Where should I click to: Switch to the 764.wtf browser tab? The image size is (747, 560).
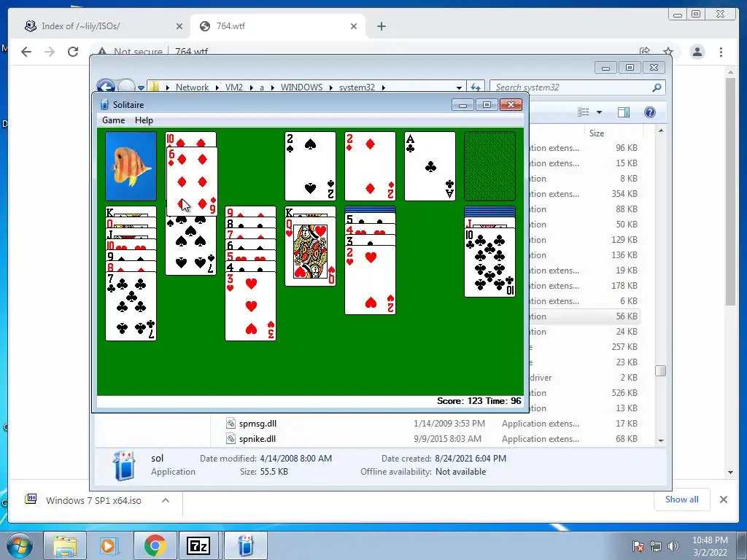(x=276, y=26)
